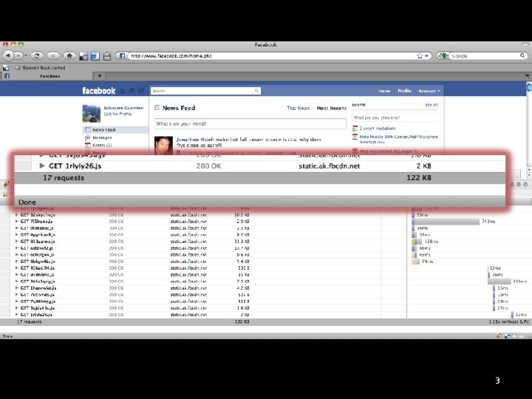Click the page vertical scrollbar thumb
This screenshot has width=532, height=399.
click(x=529, y=87)
